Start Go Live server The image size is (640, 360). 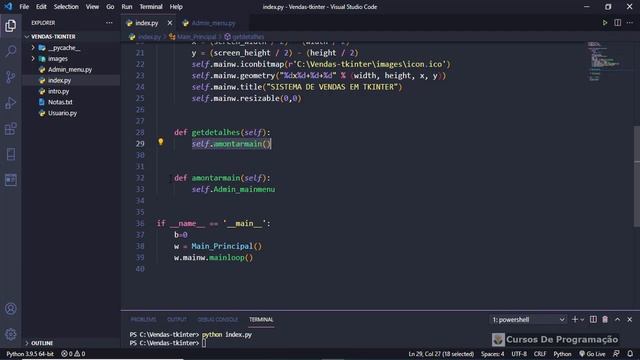(592, 354)
